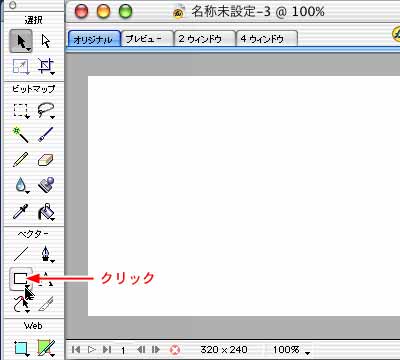This screenshot has width=400, height=360.
Task: Choose the Crop tool
Action: point(46,66)
